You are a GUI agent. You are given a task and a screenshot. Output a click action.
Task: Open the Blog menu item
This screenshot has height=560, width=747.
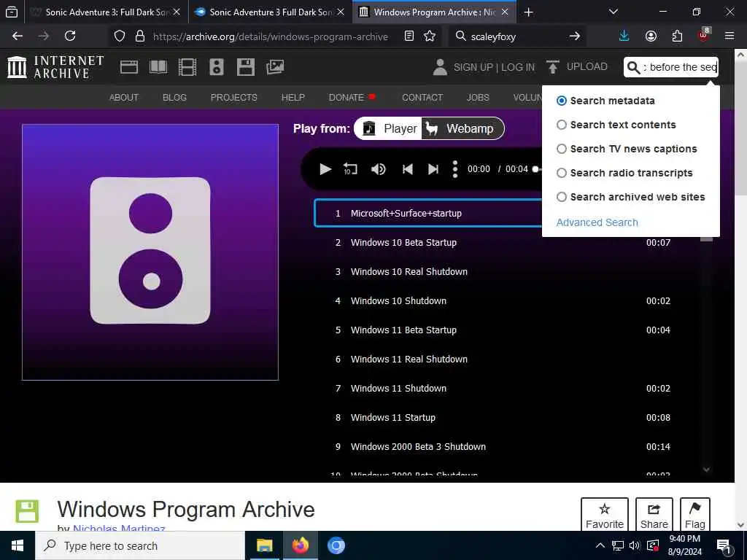(174, 98)
